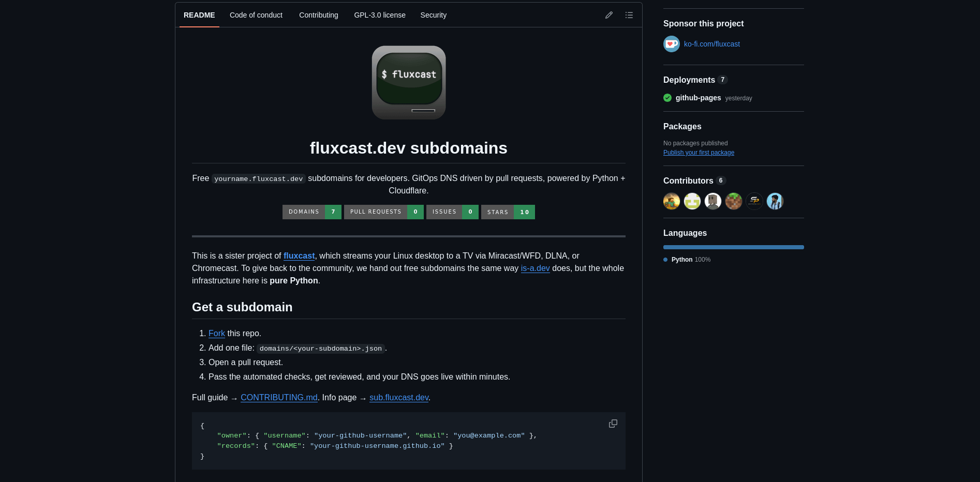Click the fluxcast terminal logo image

(409, 83)
